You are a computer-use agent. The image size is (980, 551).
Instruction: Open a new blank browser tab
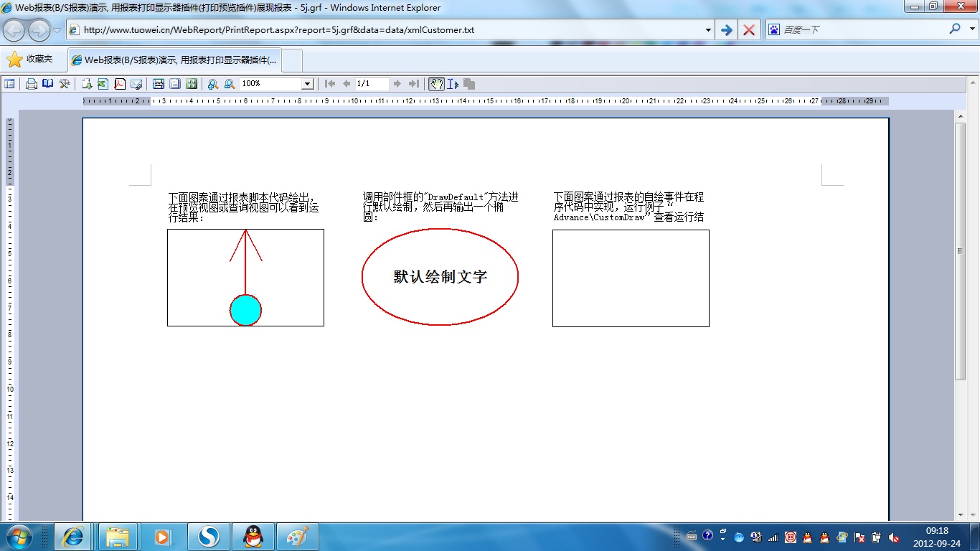click(293, 60)
